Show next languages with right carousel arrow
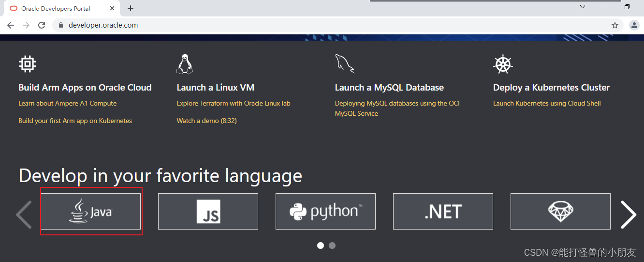644x262 pixels. click(x=628, y=214)
